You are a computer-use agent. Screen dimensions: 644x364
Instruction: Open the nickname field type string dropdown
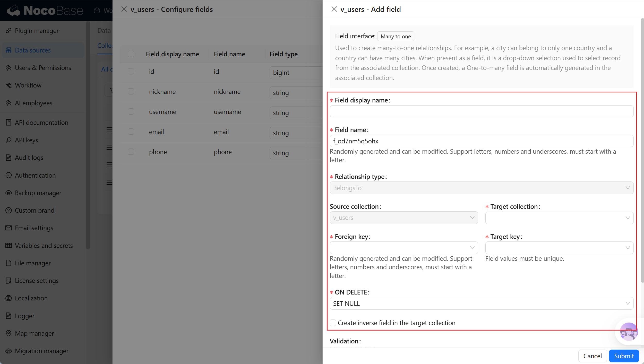[x=296, y=93]
